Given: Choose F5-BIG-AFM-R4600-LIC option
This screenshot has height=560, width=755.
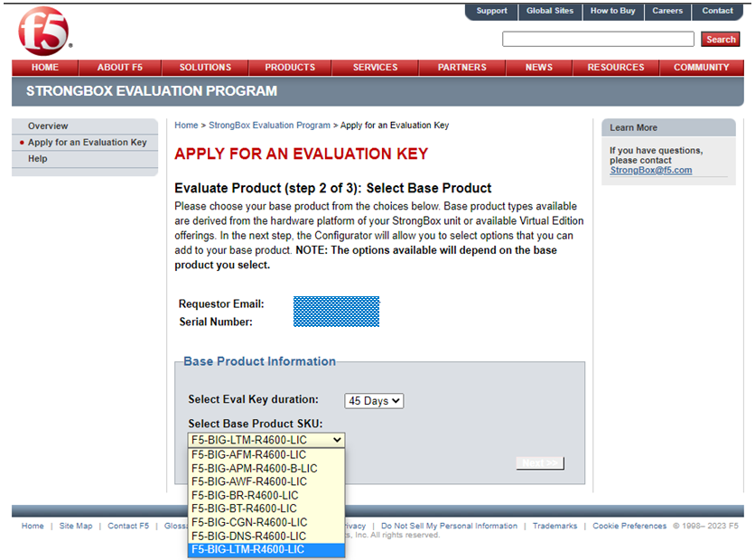Looking at the screenshot, I should pos(266,455).
